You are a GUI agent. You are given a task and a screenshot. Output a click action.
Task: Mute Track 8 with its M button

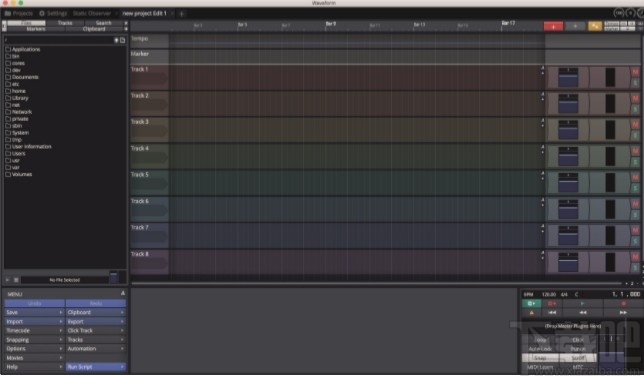(x=635, y=256)
